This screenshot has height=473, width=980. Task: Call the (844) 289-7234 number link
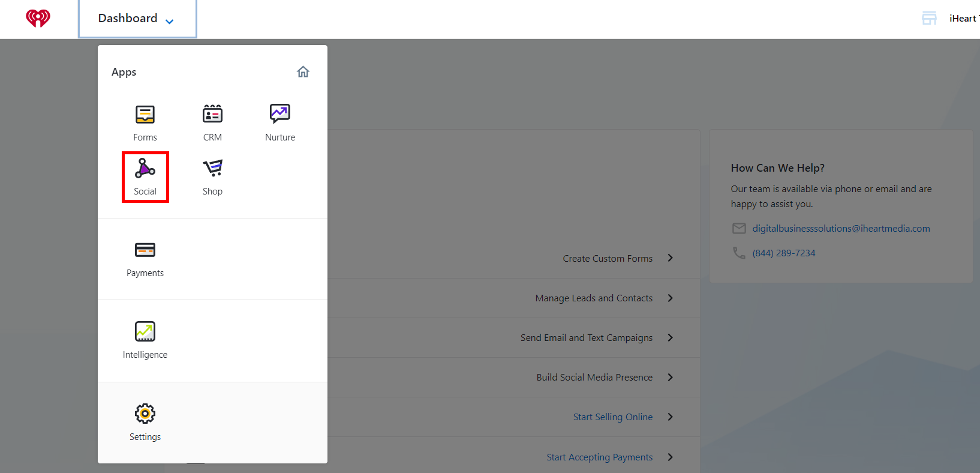click(784, 253)
